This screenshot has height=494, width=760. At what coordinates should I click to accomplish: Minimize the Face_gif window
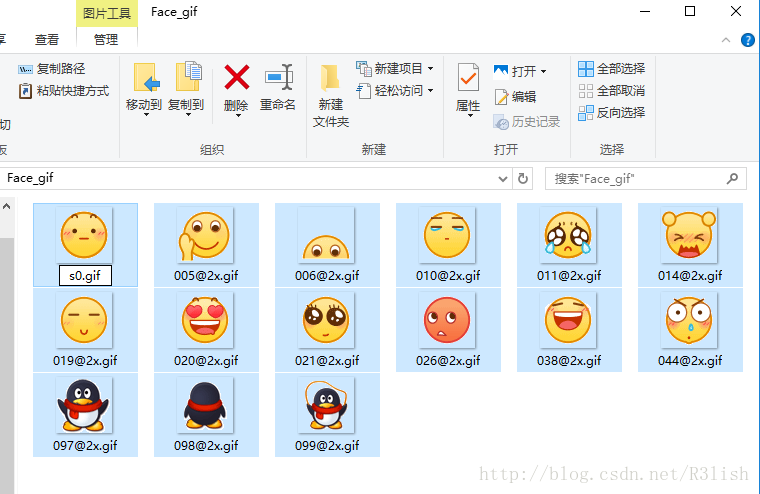tap(645, 11)
